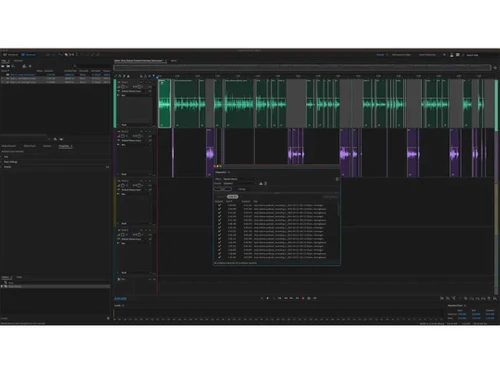Show Sends controls in track headers
The height and width of the screenshot is (375, 500).
(x=124, y=76)
